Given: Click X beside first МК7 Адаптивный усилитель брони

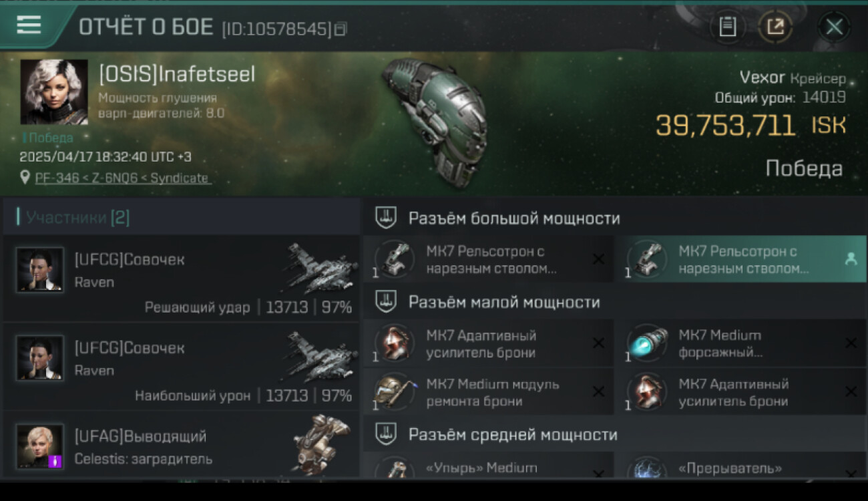Looking at the screenshot, I should [x=598, y=343].
